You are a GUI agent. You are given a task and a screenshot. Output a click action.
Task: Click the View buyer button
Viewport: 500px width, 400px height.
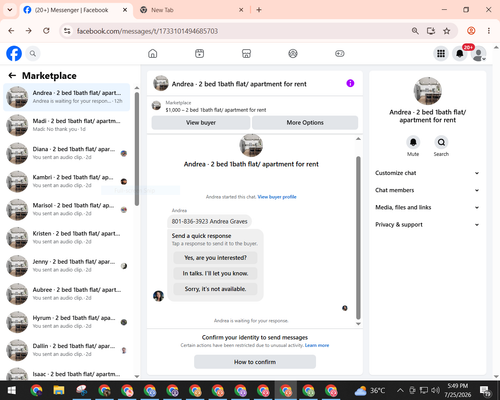[201, 123]
